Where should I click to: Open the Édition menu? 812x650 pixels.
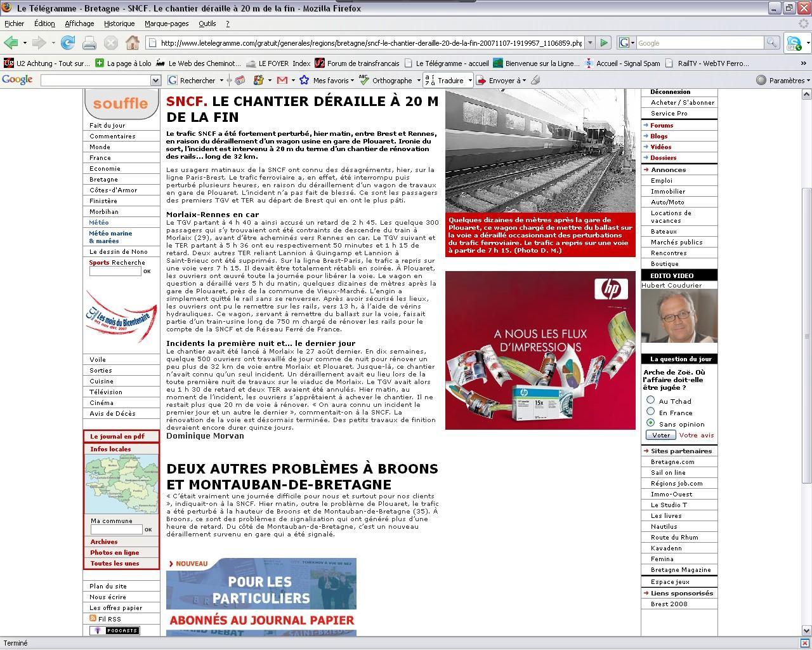[44, 23]
